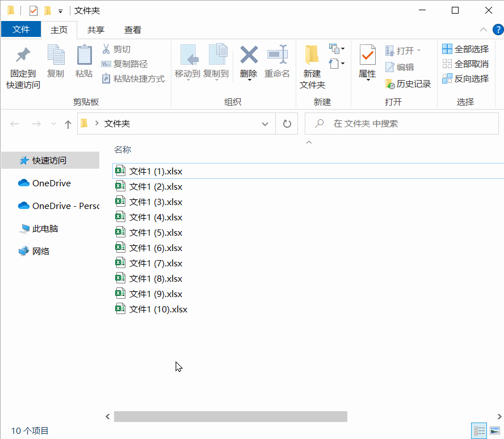This screenshot has height=439, width=504.
Task: Open the View (查看) ribbon tab
Action: (x=133, y=30)
